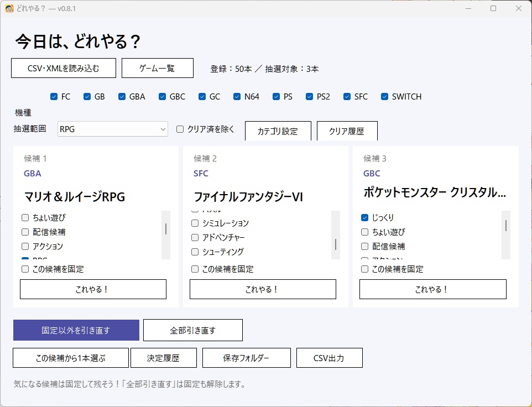Click candidate 3 category list scrollbar

506,235
